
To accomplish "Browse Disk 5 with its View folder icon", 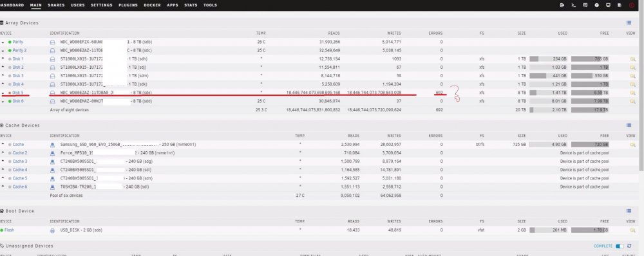I will coord(632,93).
